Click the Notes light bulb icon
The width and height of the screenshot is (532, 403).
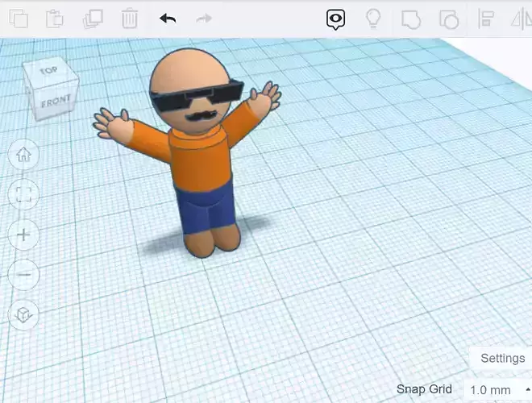[x=373, y=19]
